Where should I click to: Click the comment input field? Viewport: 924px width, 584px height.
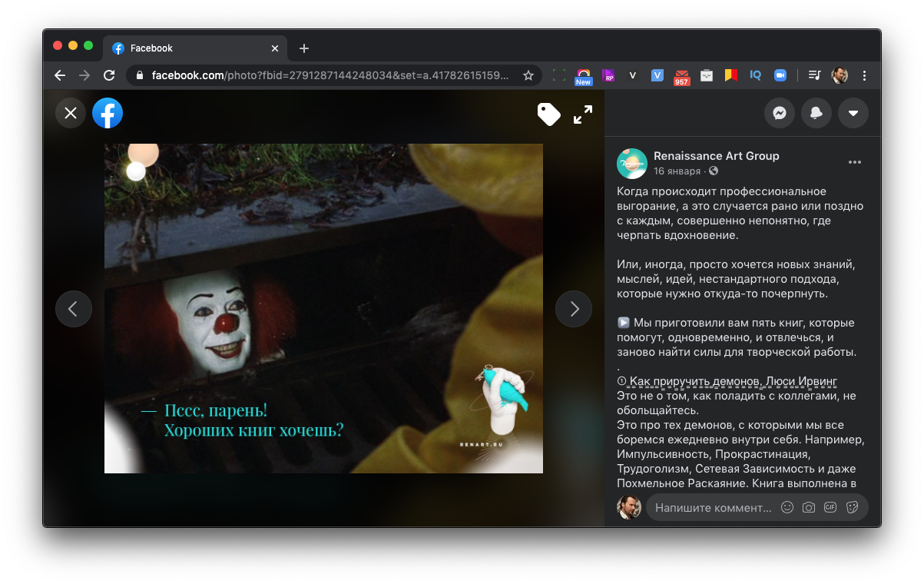pyautogui.click(x=712, y=507)
